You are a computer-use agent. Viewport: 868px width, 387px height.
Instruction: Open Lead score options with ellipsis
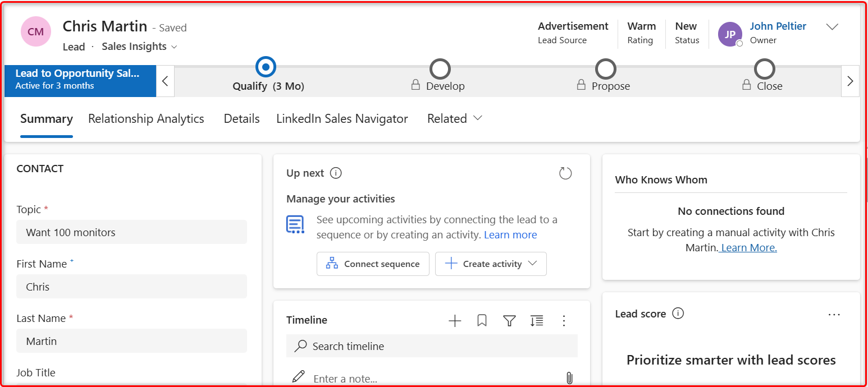834,315
